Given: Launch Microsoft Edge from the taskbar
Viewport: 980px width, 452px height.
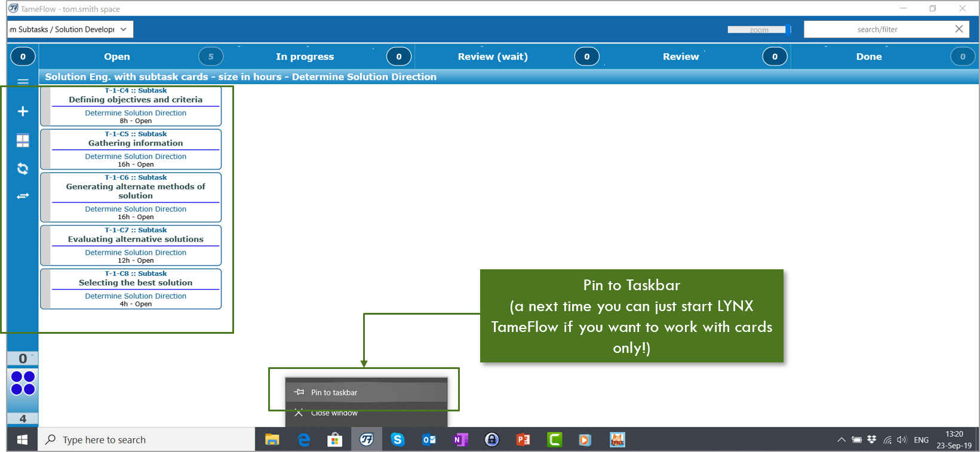Looking at the screenshot, I should pyautogui.click(x=304, y=440).
